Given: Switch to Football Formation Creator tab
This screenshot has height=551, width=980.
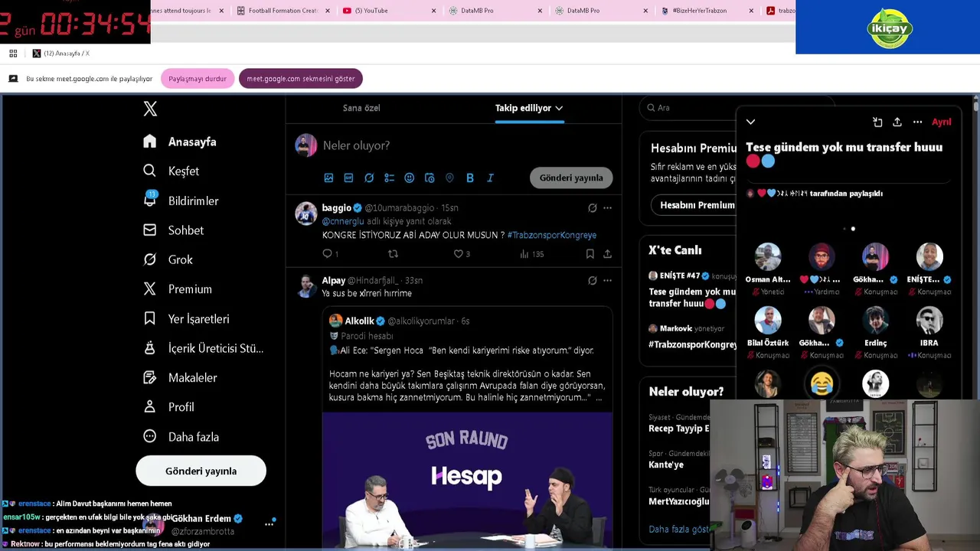Looking at the screenshot, I should coord(283,11).
